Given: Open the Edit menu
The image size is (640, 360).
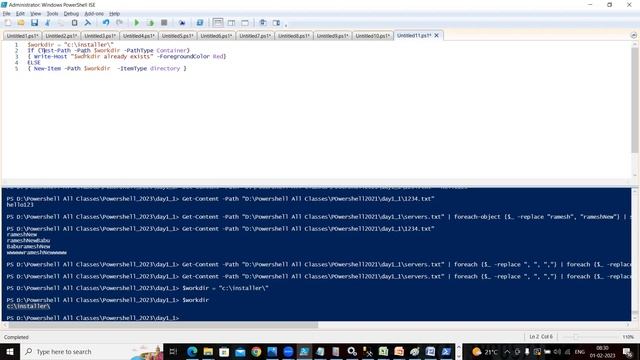Looking at the screenshot, I should [20, 13].
